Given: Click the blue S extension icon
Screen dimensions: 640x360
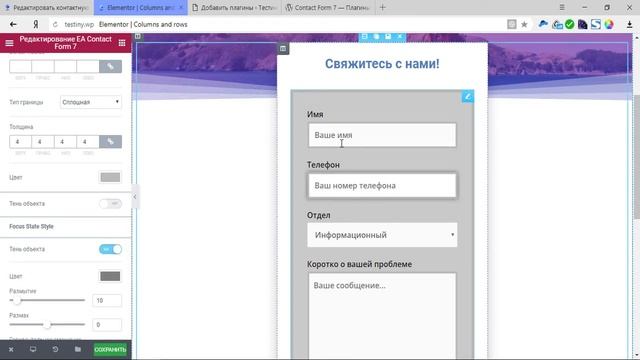Looking at the screenshot, I should pos(596,24).
